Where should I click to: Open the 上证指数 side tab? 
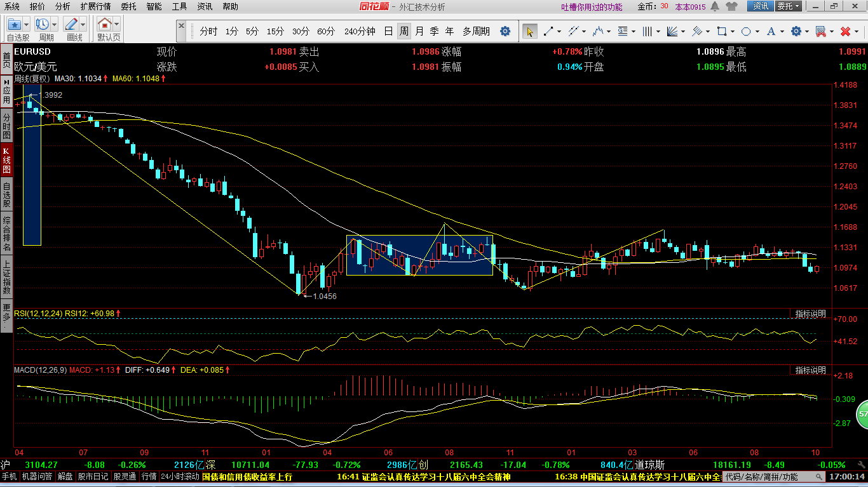(x=6, y=277)
